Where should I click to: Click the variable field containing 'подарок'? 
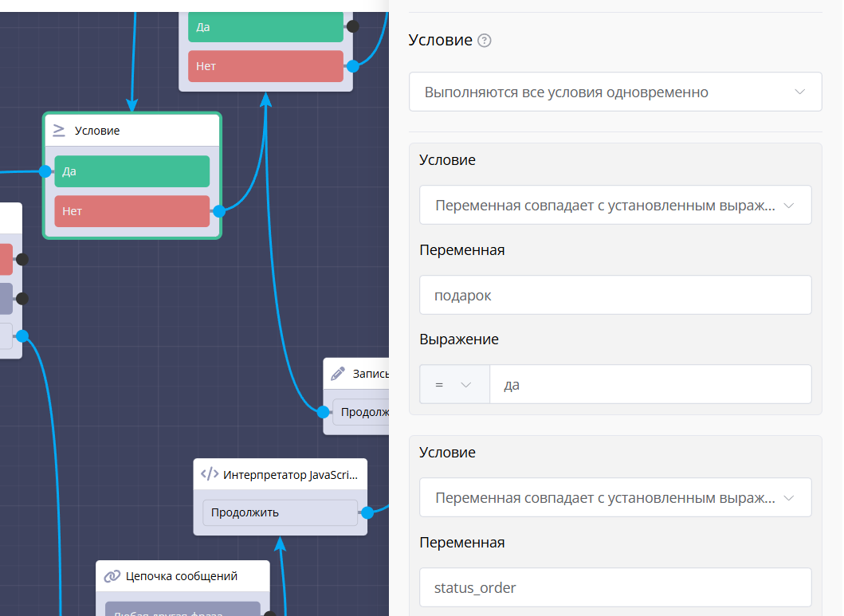click(614, 296)
